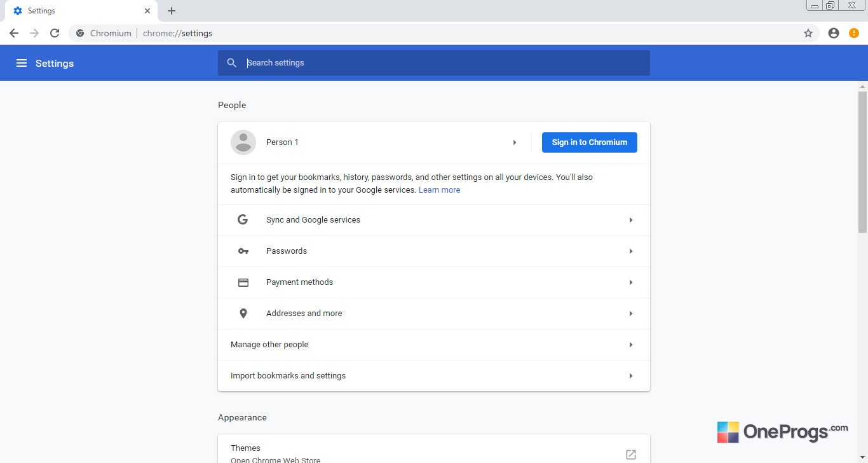The width and height of the screenshot is (868, 463).
Task: Click Import bookmarks and settings text
Action: (x=288, y=376)
